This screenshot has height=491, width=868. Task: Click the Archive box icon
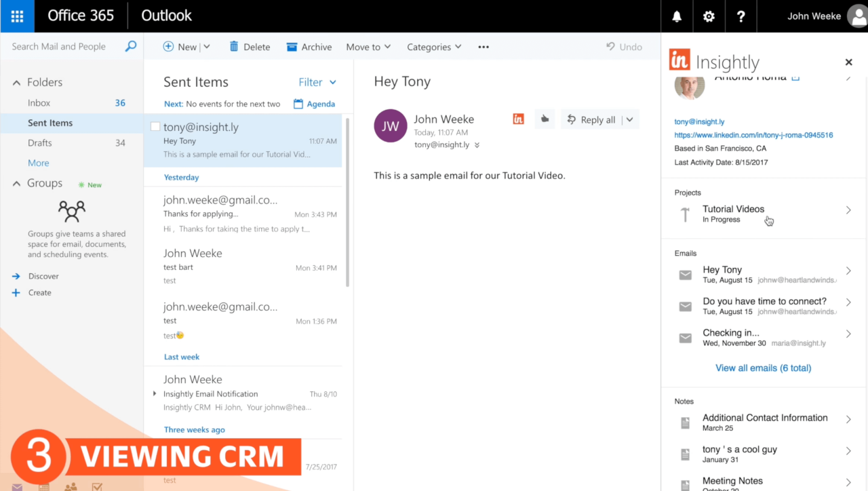292,47
